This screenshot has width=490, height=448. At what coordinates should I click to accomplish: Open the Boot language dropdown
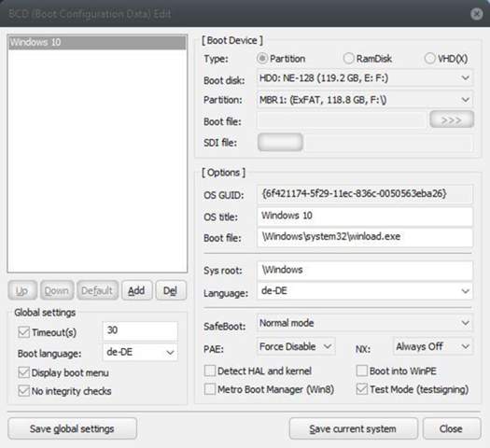pyautogui.click(x=140, y=353)
